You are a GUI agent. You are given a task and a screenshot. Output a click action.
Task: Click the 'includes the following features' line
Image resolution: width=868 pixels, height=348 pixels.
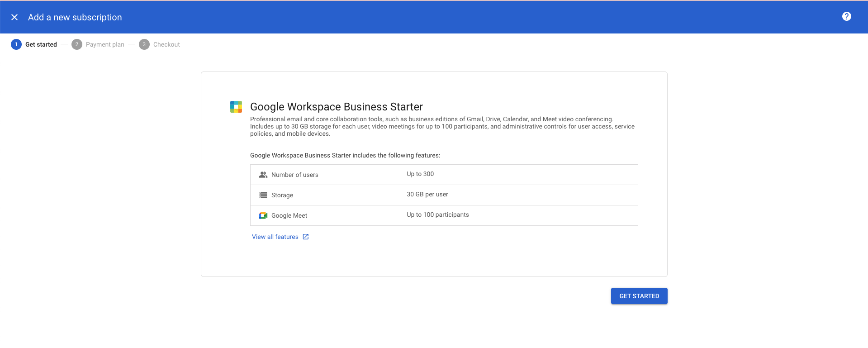(x=345, y=155)
